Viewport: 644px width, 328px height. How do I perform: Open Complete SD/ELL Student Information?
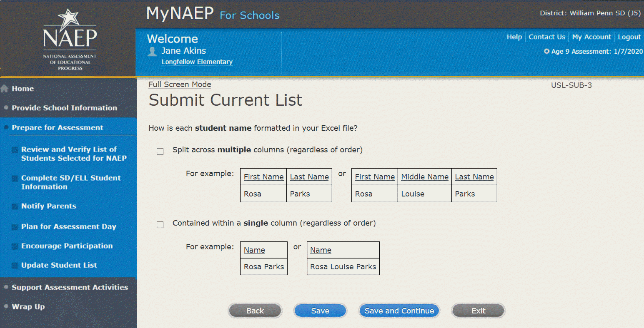71,182
